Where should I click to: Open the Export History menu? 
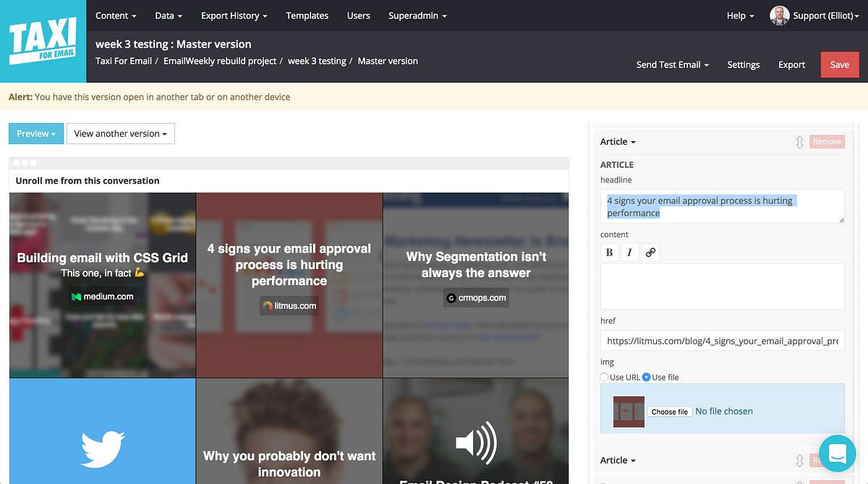(234, 15)
